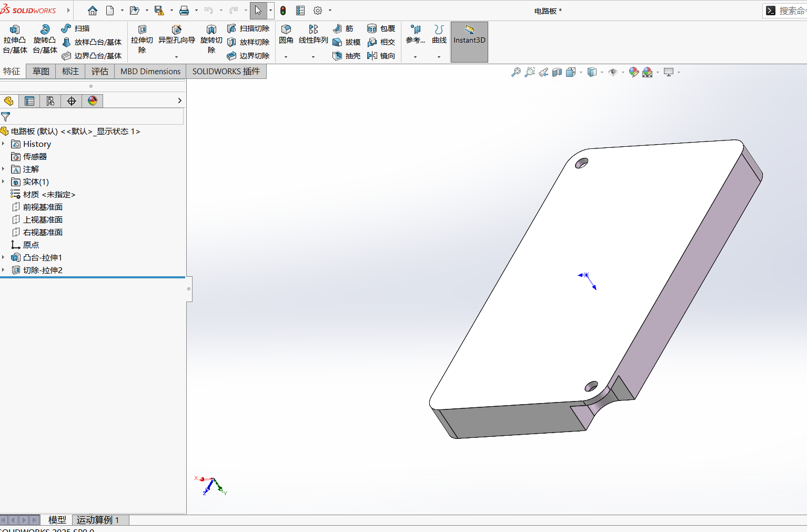This screenshot has width=807, height=532.
Task: Toggle the Section View icon in view toolbar
Action: click(x=557, y=72)
